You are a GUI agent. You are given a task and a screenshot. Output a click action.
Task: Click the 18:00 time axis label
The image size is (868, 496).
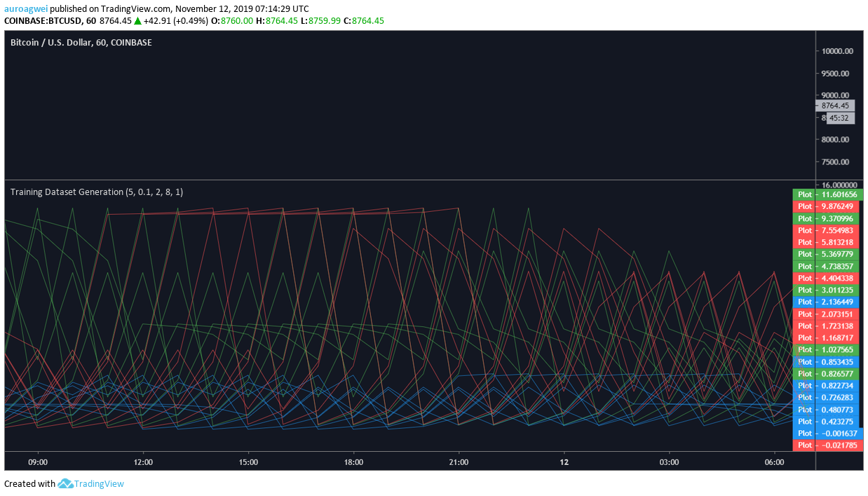[353, 462]
